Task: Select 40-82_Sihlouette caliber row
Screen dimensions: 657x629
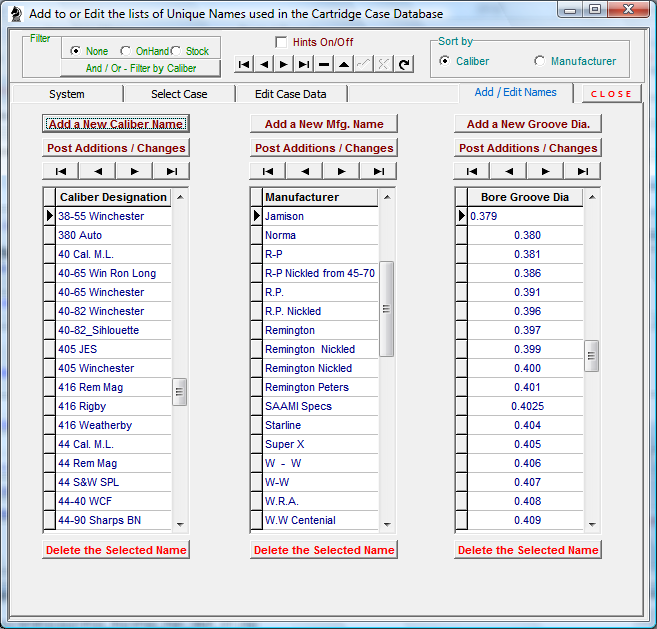Action: [114, 330]
